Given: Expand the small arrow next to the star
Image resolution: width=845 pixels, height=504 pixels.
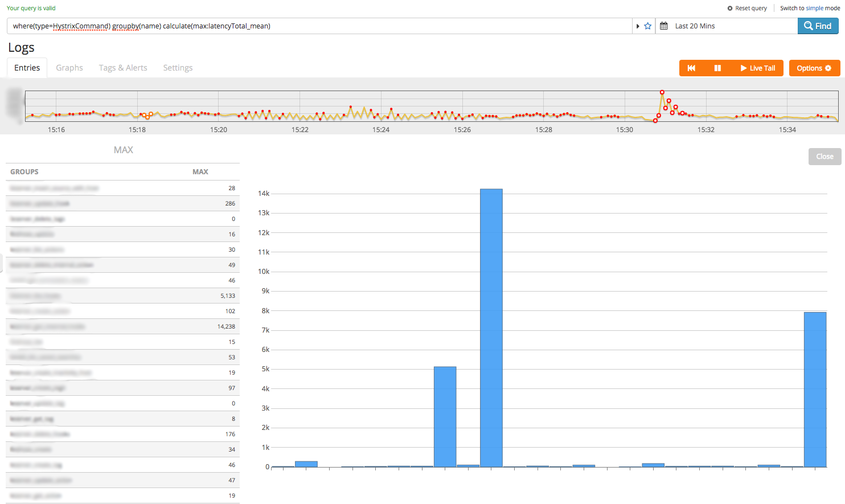Looking at the screenshot, I should (x=638, y=26).
